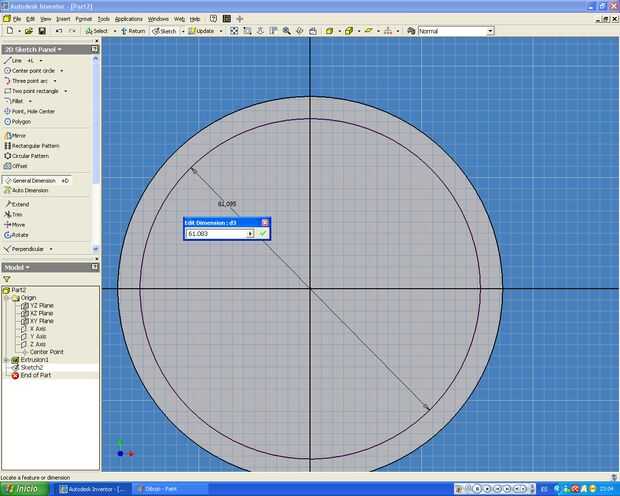Screen dimensions: 620x496
Task: Select the General Dimension tool
Action: click(33, 181)
